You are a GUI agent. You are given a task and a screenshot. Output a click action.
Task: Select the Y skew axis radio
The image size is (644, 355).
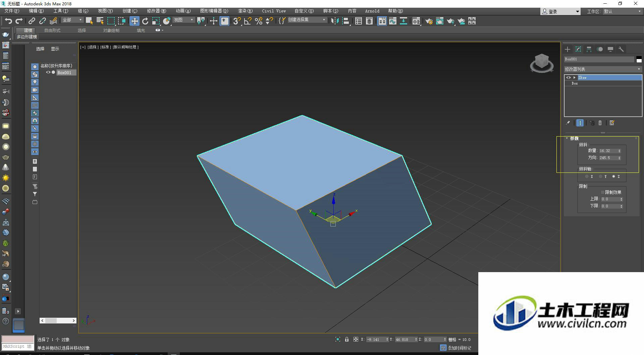coord(600,176)
